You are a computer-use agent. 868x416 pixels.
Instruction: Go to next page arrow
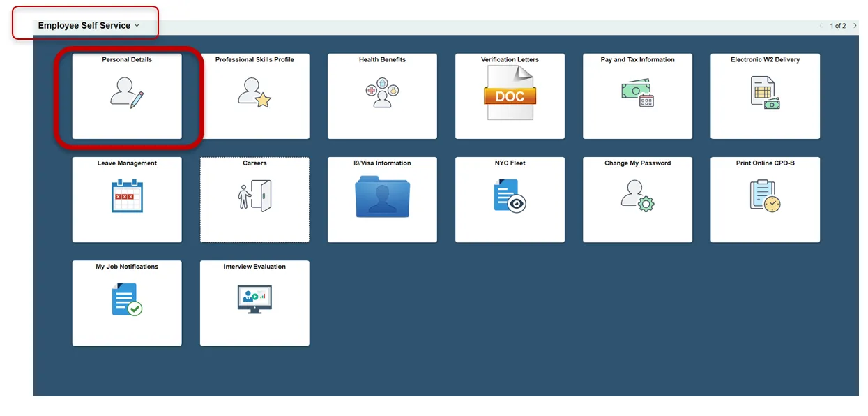click(x=855, y=26)
